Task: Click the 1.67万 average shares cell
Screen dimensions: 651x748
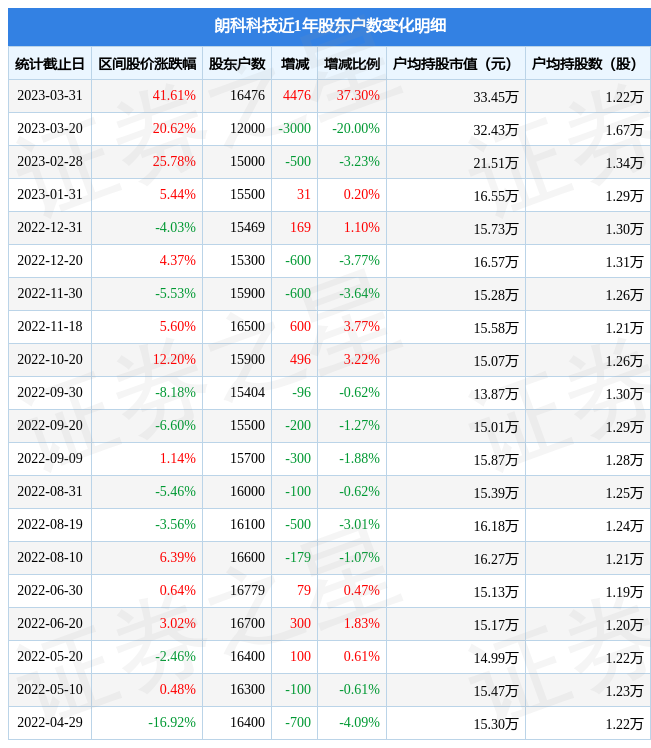Action: coord(624,130)
